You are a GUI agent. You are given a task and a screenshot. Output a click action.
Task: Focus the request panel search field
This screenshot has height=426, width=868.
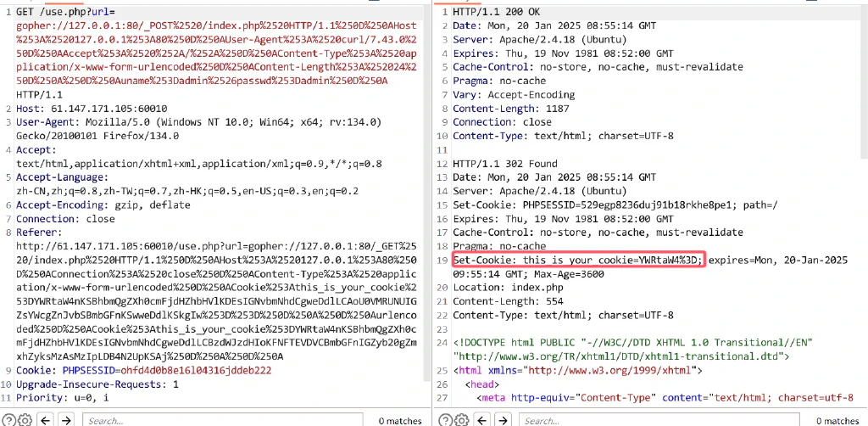click(x=223, y=420)
